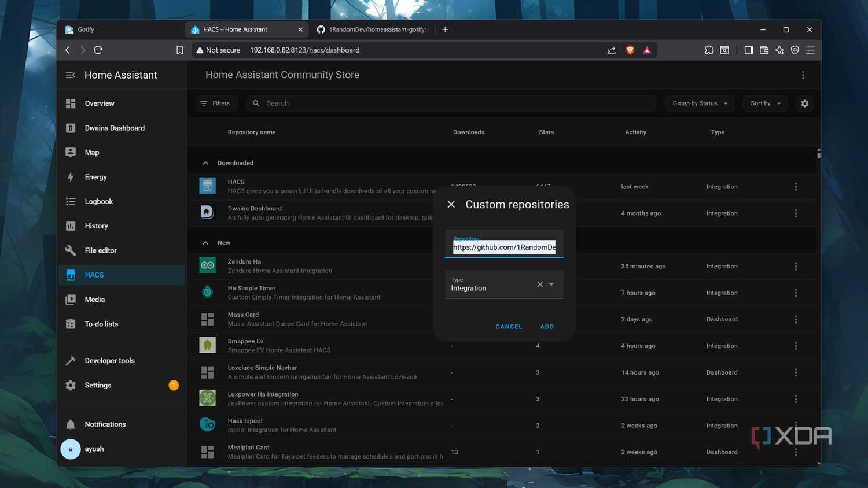
Task: Open History in the sidebar
Action: coord(122,226)
